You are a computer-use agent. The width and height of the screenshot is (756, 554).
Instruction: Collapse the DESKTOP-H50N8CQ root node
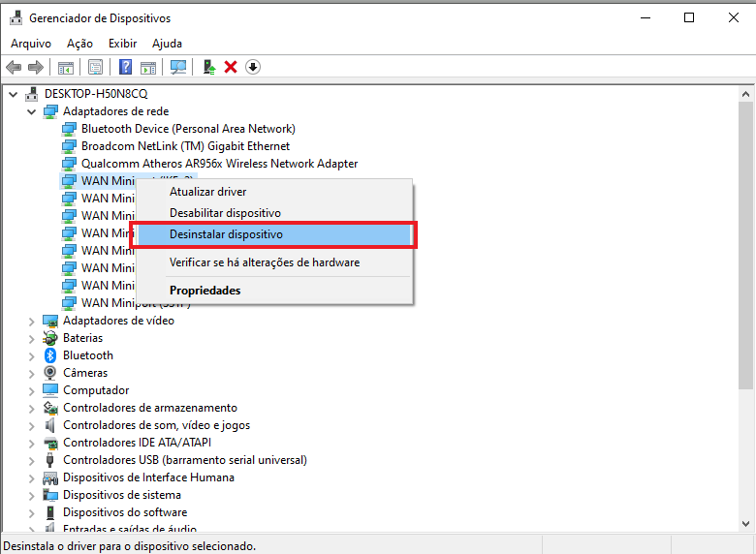pyautogui.click(x=14, y=94)
